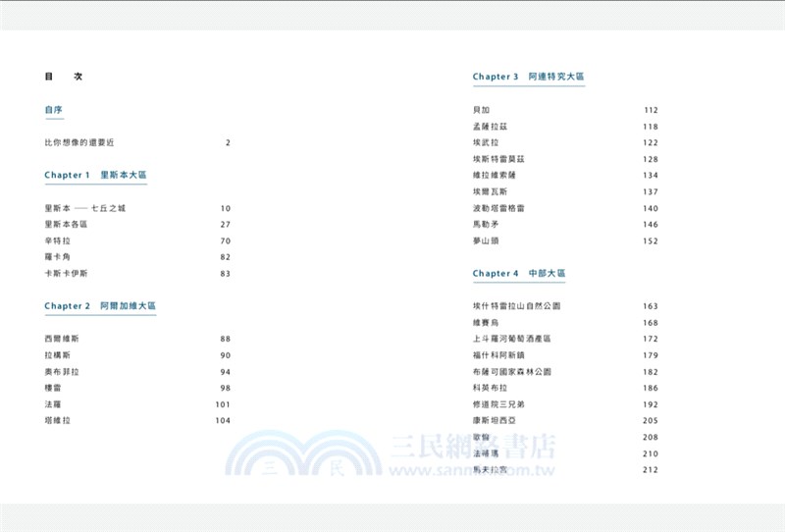This screenshot has height=532, width=785.
Task: Select the 波勒塔雷格雷 entry
Action: coord(497,208)
